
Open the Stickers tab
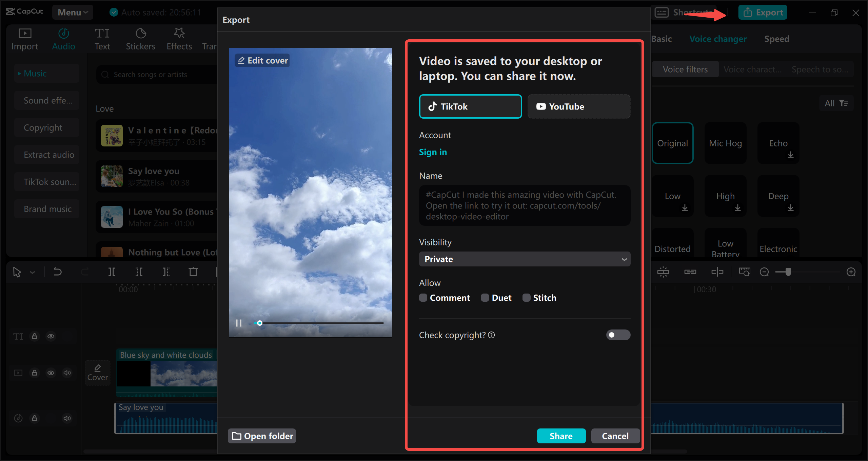[x=140, y=39]
